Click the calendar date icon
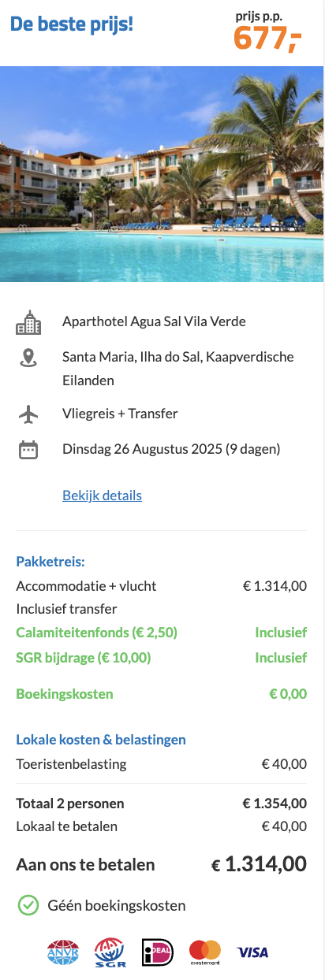Image resolution: width=325 pixels, height=980 pixels. (x=28, y=450)
